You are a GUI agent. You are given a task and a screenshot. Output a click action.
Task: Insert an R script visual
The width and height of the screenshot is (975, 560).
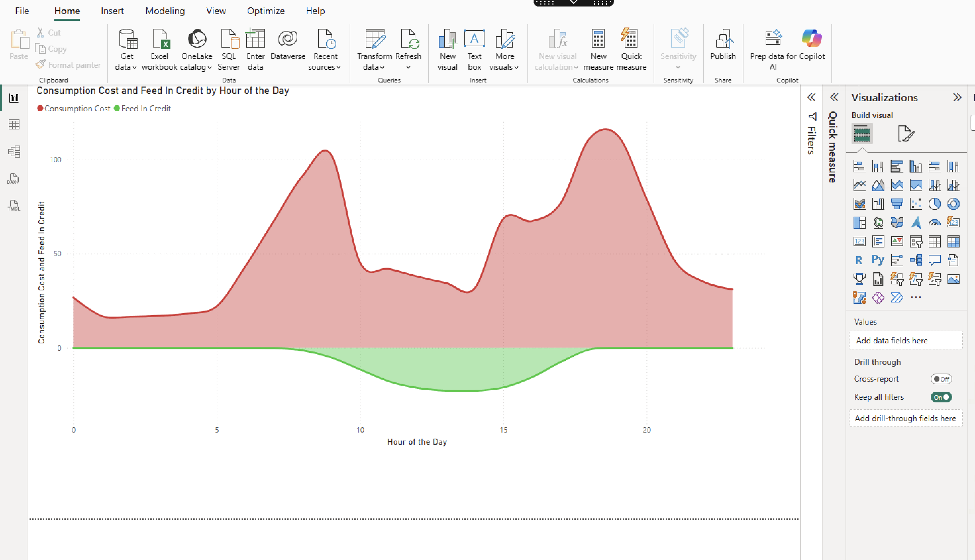pyautogui.click(x=859, y=260)
